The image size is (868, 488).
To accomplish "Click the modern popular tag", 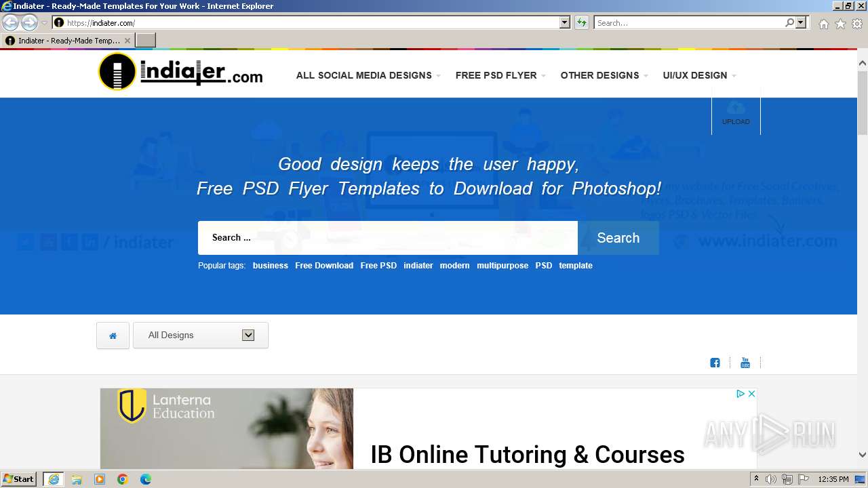I will (x=454, y=266).
